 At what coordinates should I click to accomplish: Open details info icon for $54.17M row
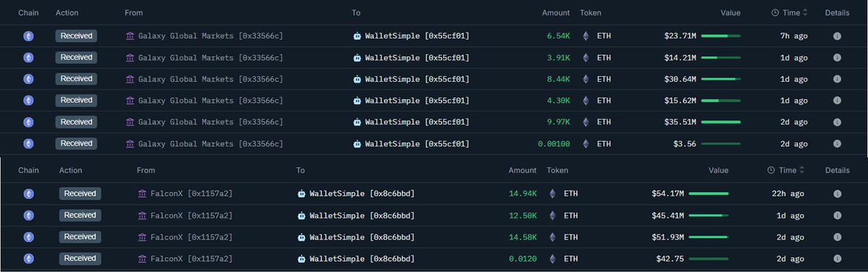click(837, 193)
